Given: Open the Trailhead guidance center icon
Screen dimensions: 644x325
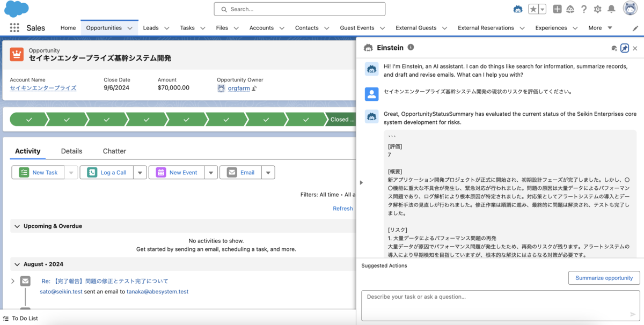Looking at the screenshot, I should [570, 9].
